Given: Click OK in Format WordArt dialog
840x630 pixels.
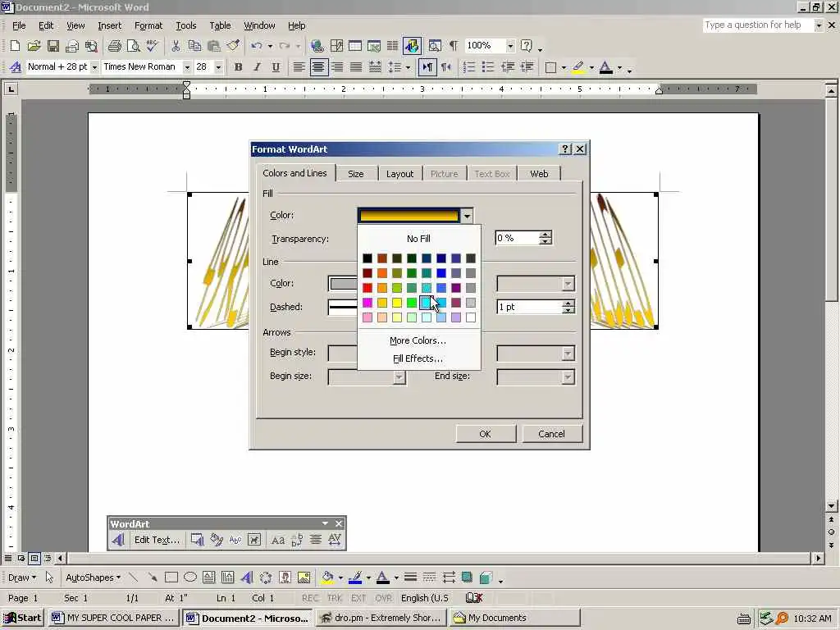Looking at the screenshot, I should [486, 434].
